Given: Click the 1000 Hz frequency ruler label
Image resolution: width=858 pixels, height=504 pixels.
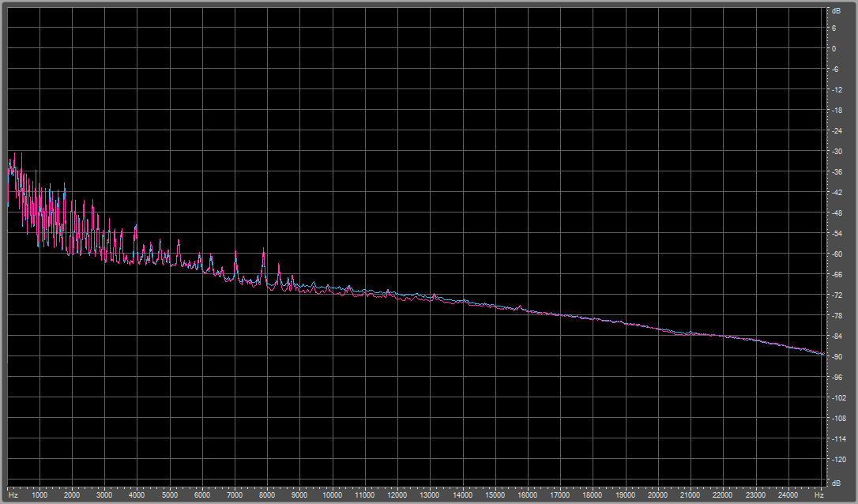Looking at the screenshot, I should click(40, 495).
